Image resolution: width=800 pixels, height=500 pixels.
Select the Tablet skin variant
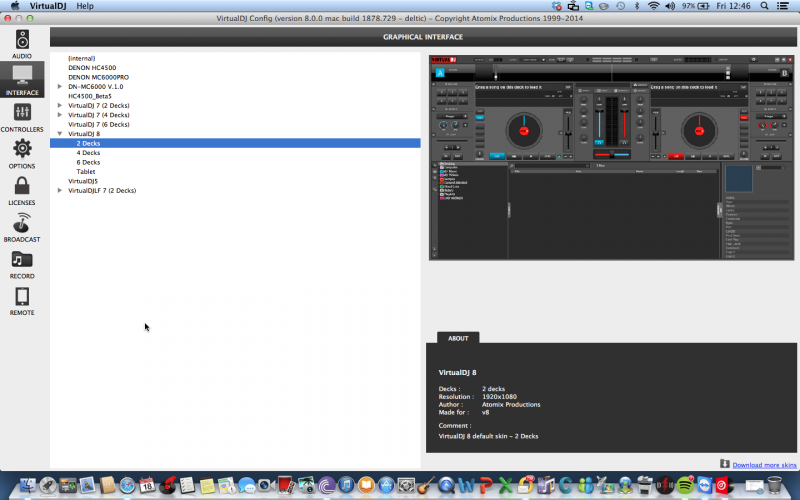[x=86, y=171]
